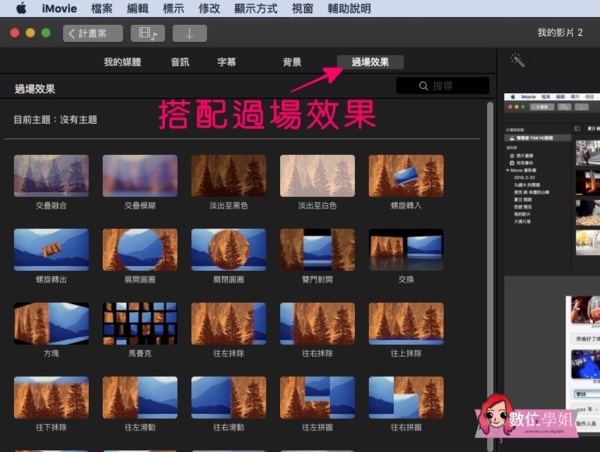600x452 pixels.
Task: Click the back to 計畫案 button
Action: (94, 33)
